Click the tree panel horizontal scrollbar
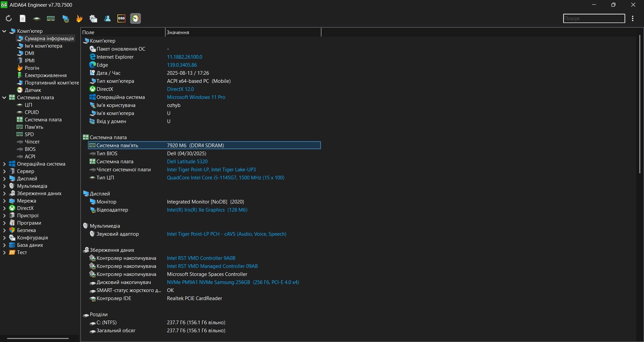 [x=38, y=338]
